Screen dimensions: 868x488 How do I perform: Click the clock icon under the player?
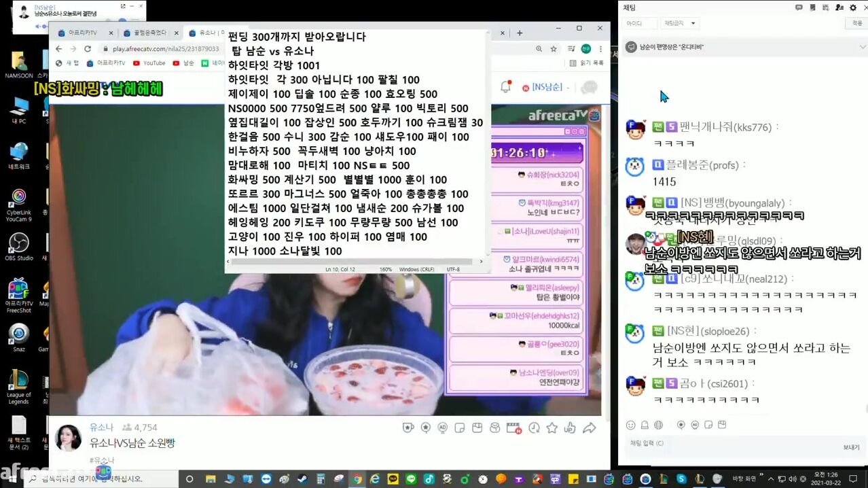pyautogui.click(x=534, y=428)
